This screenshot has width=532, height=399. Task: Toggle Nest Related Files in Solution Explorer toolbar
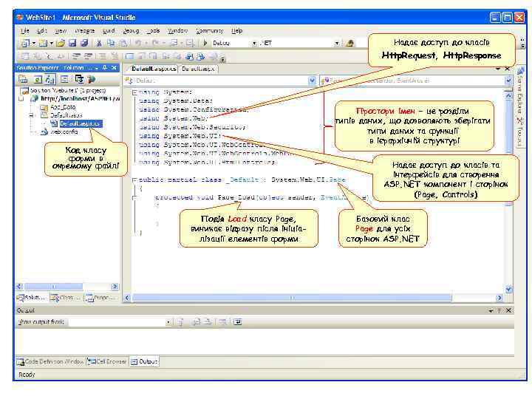[x=50, y=79]
